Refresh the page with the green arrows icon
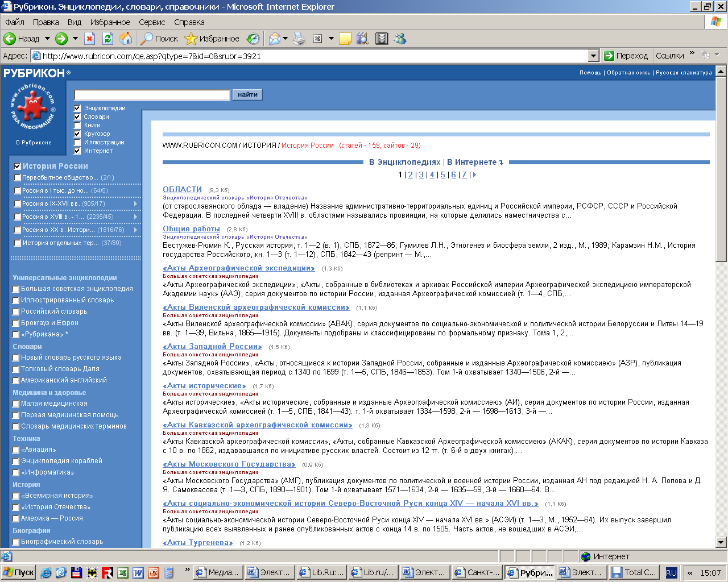 click(x=107, y=39)
